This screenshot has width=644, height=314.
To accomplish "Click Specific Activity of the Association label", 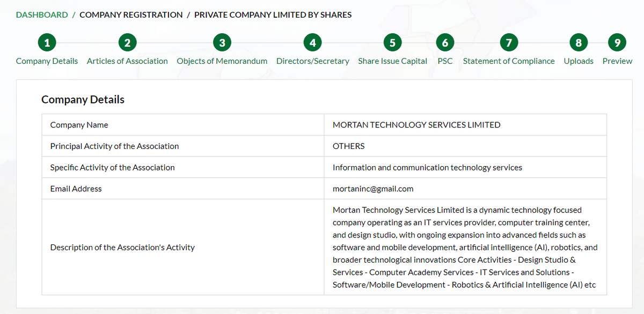I will click(x=113, y=168).
